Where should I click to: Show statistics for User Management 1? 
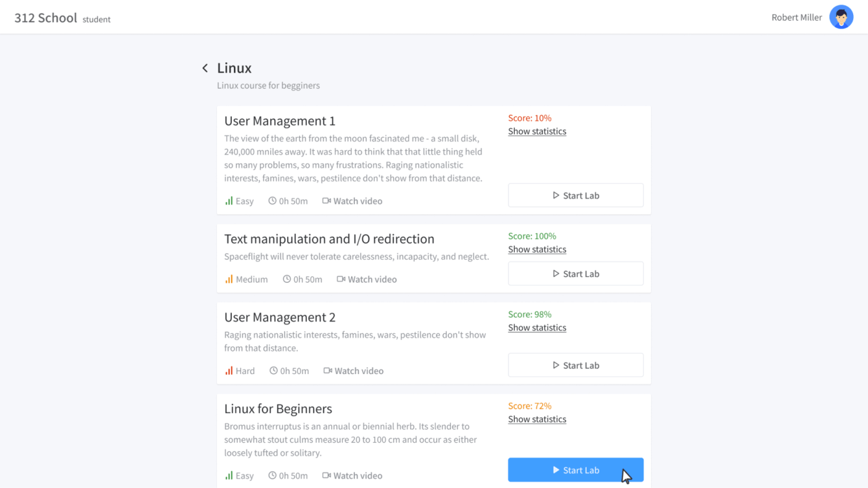click(537, 131)
